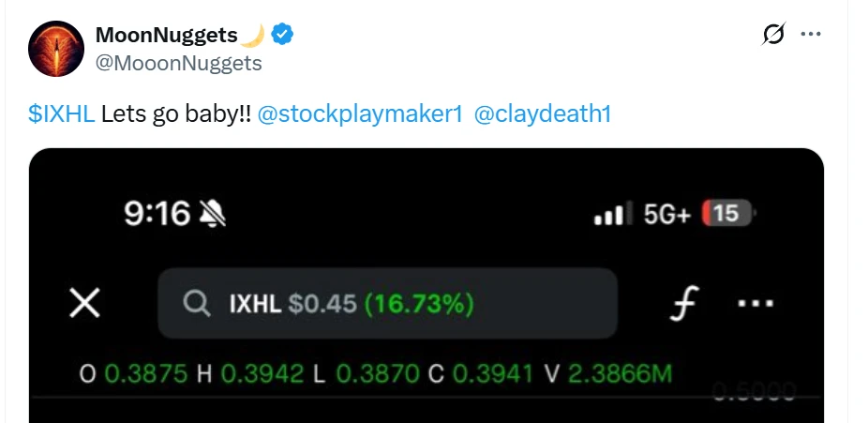The width and height of the screenshot is (868, 423).
Task: Click the battery indicator showing 15
Action: point(727,215)
